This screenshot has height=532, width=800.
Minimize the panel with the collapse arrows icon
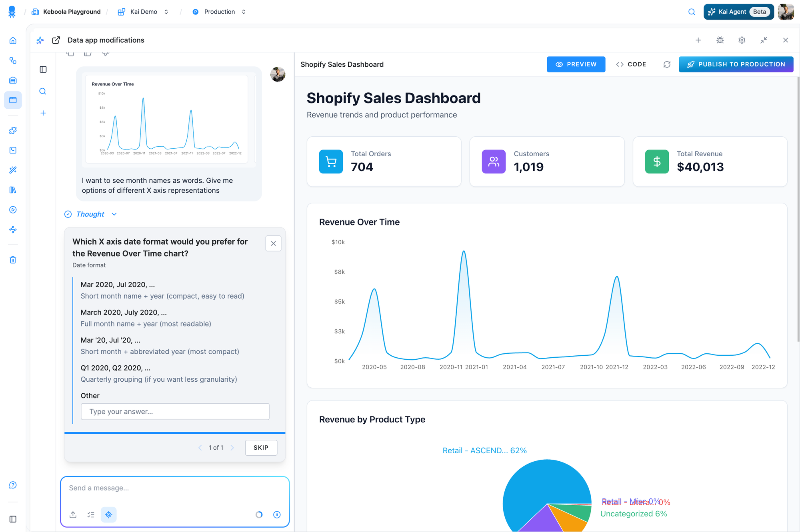click(764, 40)
